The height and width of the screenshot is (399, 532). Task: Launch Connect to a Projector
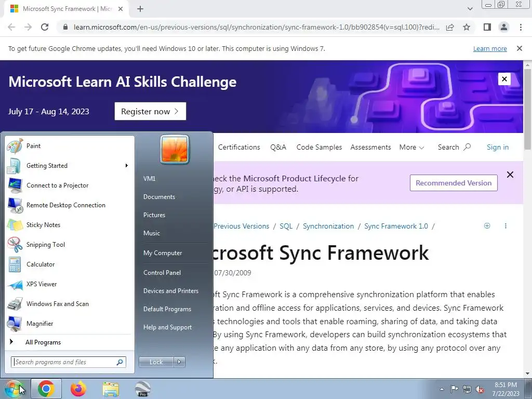(x=70, y=185)
